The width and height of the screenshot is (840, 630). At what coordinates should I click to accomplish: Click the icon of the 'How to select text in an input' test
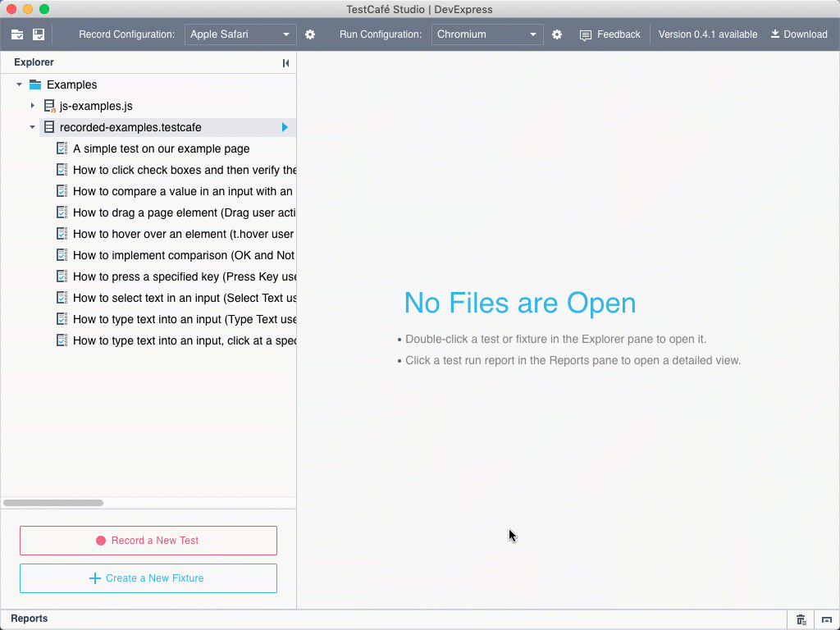pyautogui.click(x=62, y=297)
